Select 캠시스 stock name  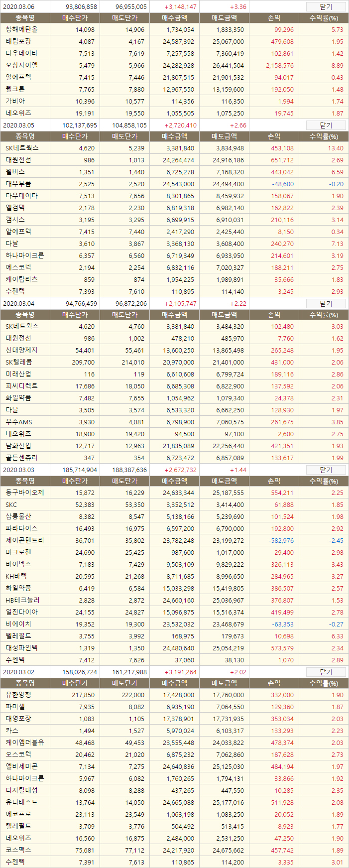[15, 220]
